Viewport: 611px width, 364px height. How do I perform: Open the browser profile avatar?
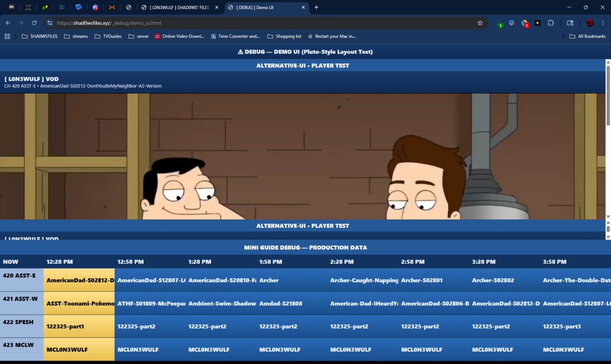tap(590, 23)
